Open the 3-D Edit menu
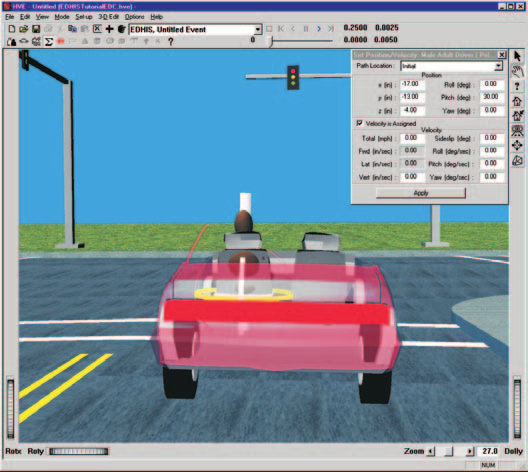Viewport: 528px width, 472px height. coord(108,17)
